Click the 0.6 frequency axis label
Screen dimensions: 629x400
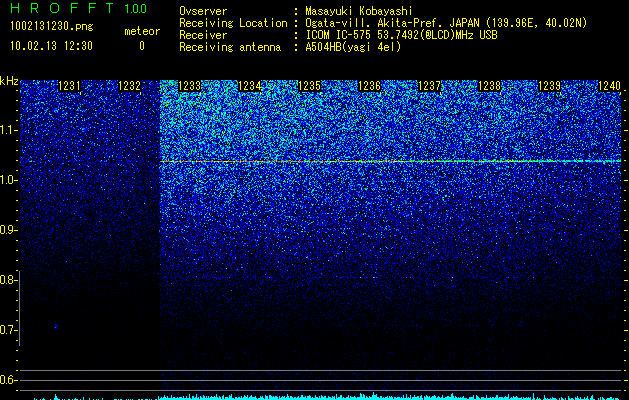(x=8, y=380)
